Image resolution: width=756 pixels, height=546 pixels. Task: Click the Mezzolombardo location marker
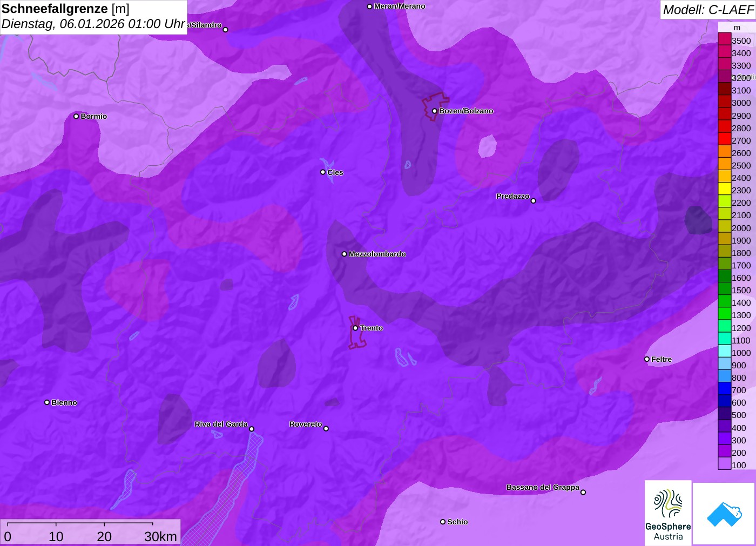345,254
